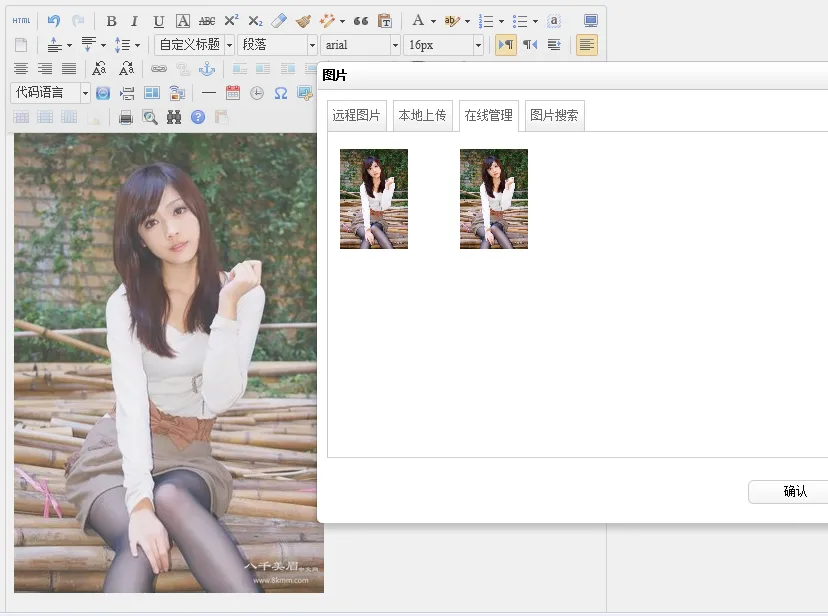The height and width of the screenshot is (616, 828).
Task: Insert date using the calendar icon
Action: point(233,93)
